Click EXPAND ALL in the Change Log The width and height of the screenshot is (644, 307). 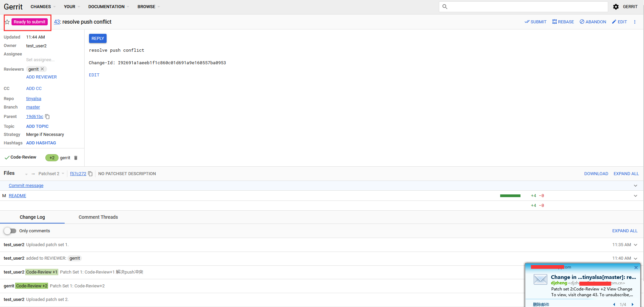(625, 231)
